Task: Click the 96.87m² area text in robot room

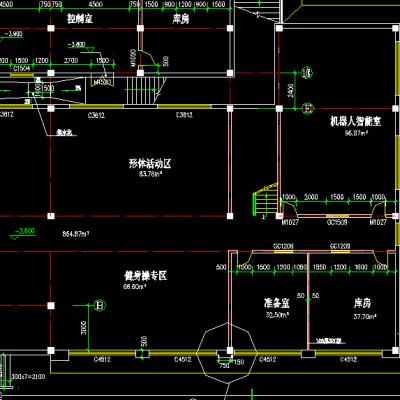Action: point(356,133)
